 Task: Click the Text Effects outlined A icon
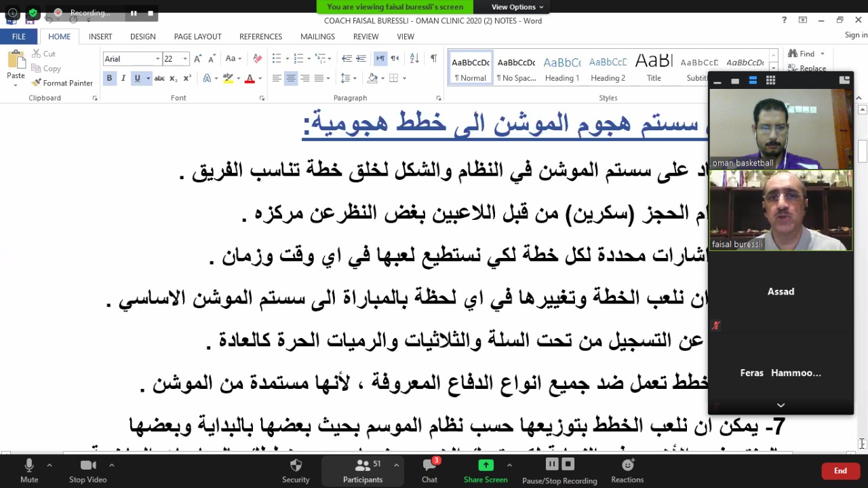pyautogui.click(x=208, y=79)
